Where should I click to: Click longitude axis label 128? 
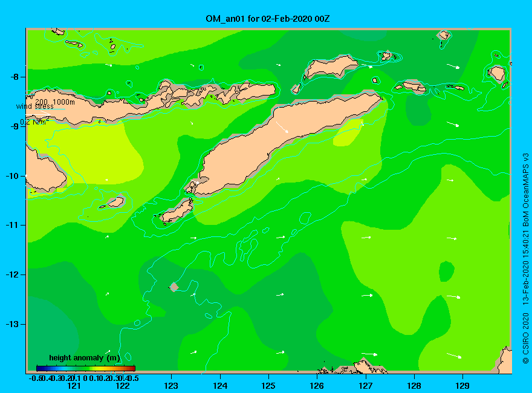coord(414,386)
